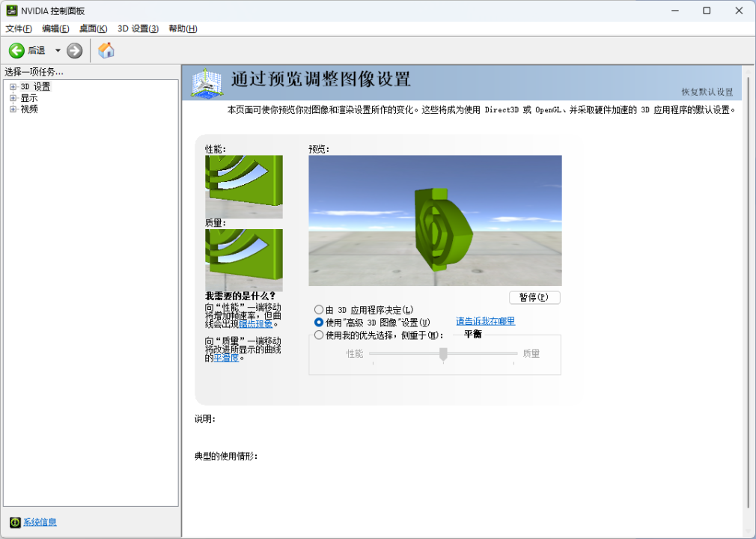
Task: Click the NVIDIA home icon in toolbar
Action: click(105, 50)
